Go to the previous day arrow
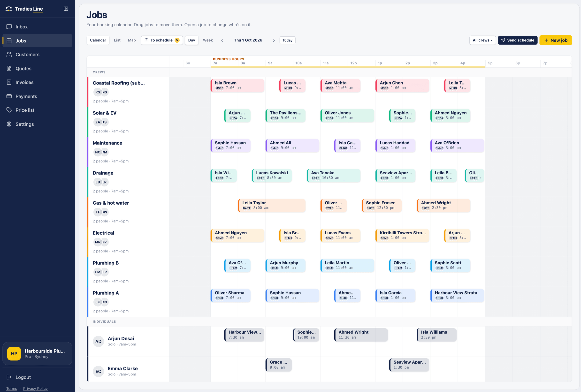Screen dimensions: 581x392 tap(222, 40)
